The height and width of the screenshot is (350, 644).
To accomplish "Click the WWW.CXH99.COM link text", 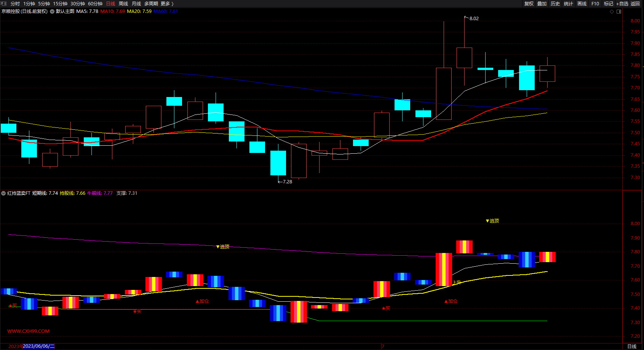I will (29, 331).
